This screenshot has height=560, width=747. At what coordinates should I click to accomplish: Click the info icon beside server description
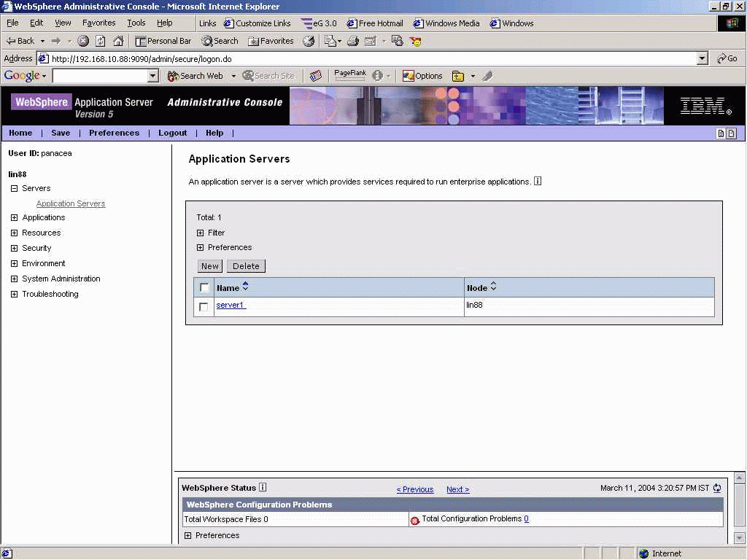pos(538,181)
